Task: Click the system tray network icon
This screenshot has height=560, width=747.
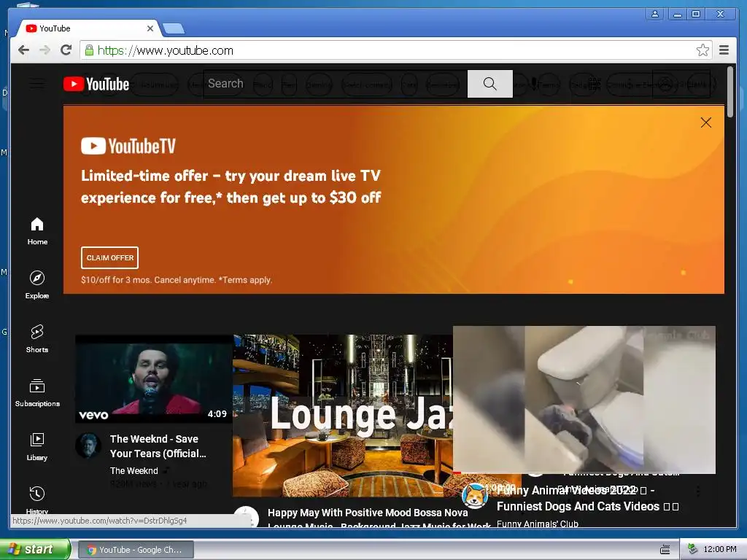Action: pos(692,549)
